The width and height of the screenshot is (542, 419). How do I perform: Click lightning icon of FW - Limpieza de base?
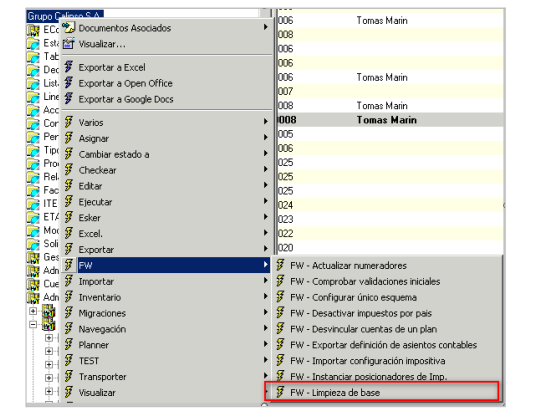[280, 392]
